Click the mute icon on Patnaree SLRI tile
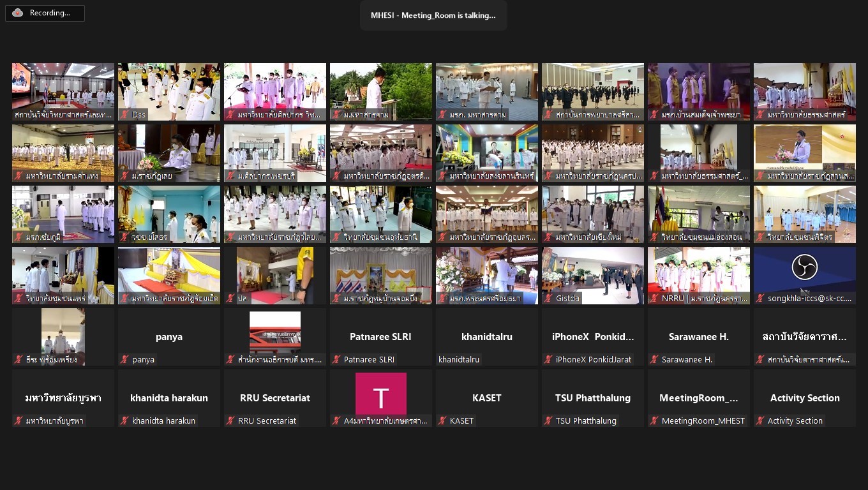This screenshot has width=868, height=490. click(x=336, y=359)
